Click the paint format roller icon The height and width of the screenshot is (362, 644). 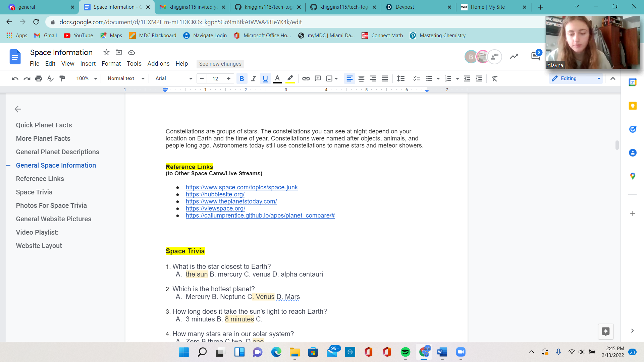62,78
